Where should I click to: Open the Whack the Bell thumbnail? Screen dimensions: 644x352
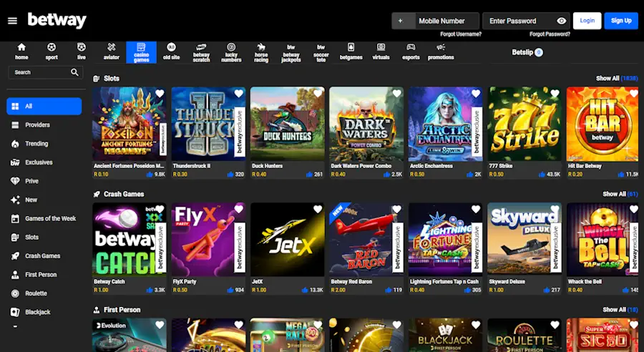(x=602, y=240)
